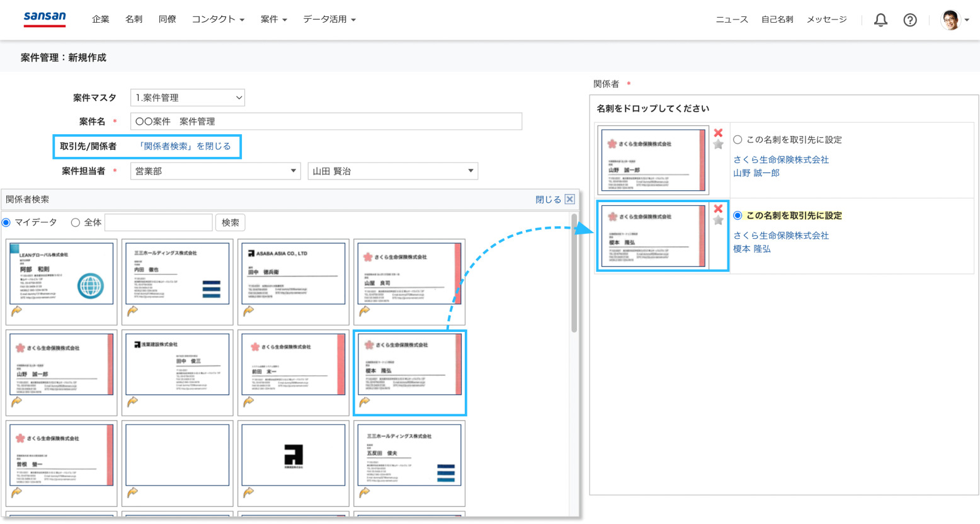Click 山野 誠一郎 card in 関係者 panel
The width and height of the screenshot is (980, 524).
tap(653, 161)
